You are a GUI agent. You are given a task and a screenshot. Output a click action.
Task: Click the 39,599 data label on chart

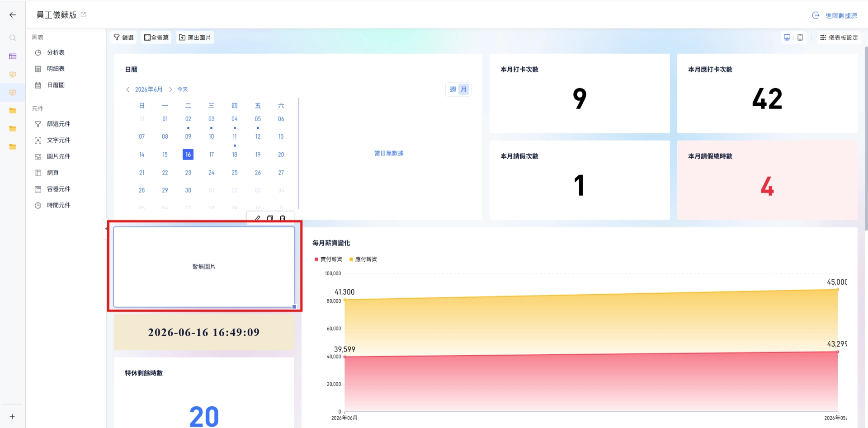(344, 349)
